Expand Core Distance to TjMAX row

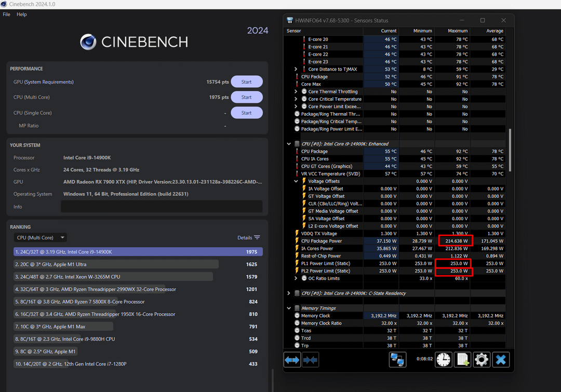click(296, 69)
